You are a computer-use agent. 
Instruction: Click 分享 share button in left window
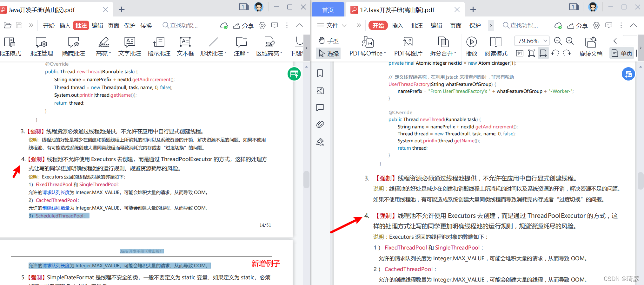pos(243,26)
